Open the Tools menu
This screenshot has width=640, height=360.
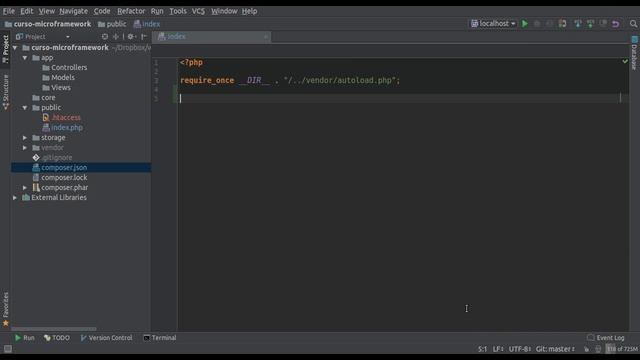(x=178, y=11)
